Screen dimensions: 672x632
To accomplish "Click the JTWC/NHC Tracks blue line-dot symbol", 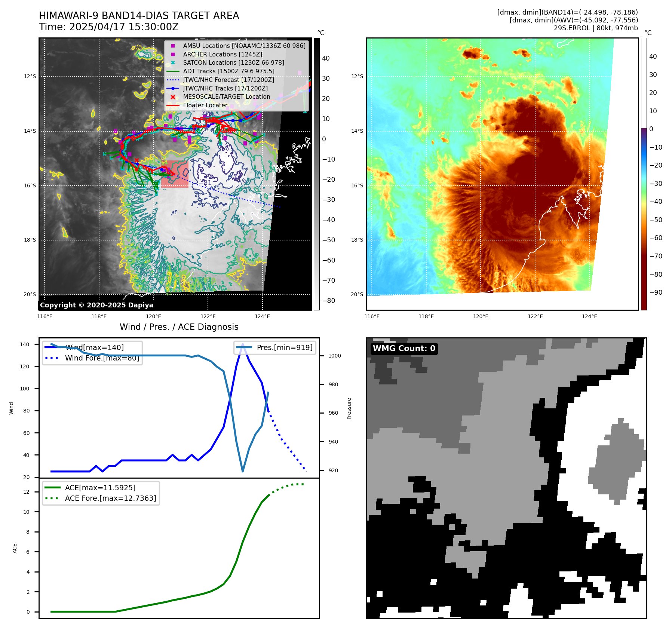I will (x=173, y=89).
